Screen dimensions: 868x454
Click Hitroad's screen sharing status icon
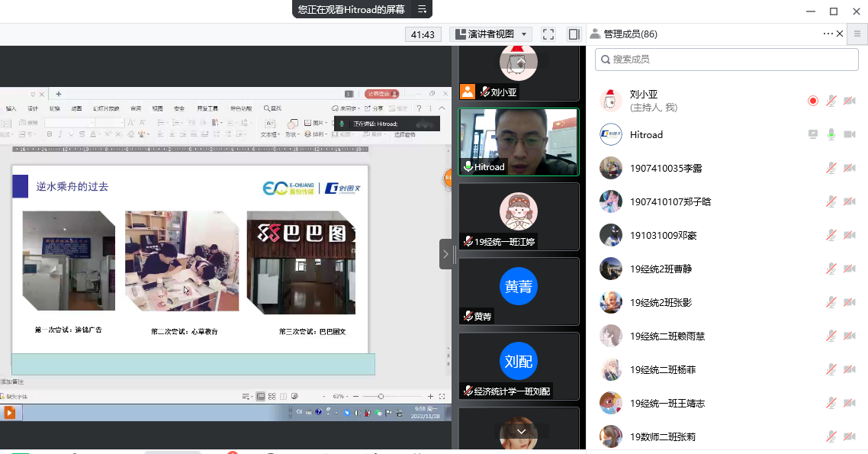click(813, 134)
